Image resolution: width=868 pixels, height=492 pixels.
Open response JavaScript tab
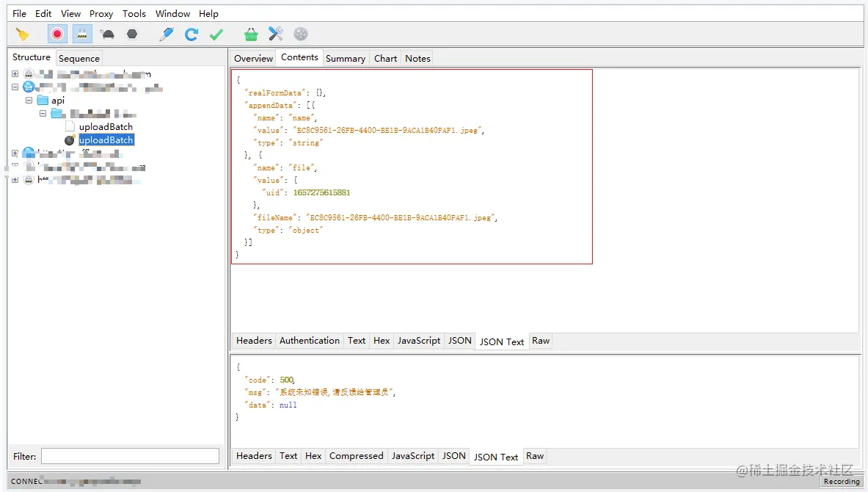[413, 456]
